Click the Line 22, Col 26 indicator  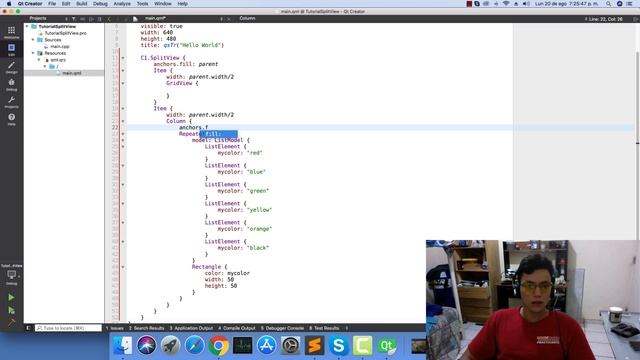[x=604, y=19]
